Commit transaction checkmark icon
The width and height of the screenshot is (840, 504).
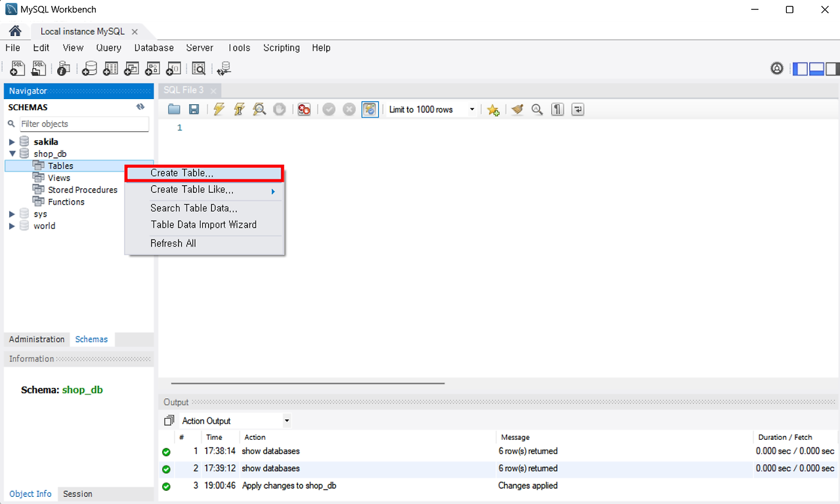coord(329,110)
